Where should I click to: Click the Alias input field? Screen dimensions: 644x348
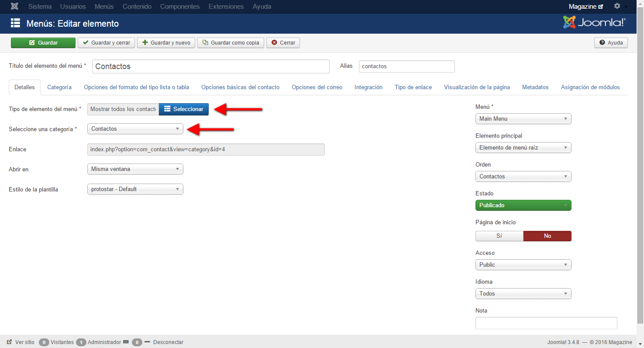406,66
